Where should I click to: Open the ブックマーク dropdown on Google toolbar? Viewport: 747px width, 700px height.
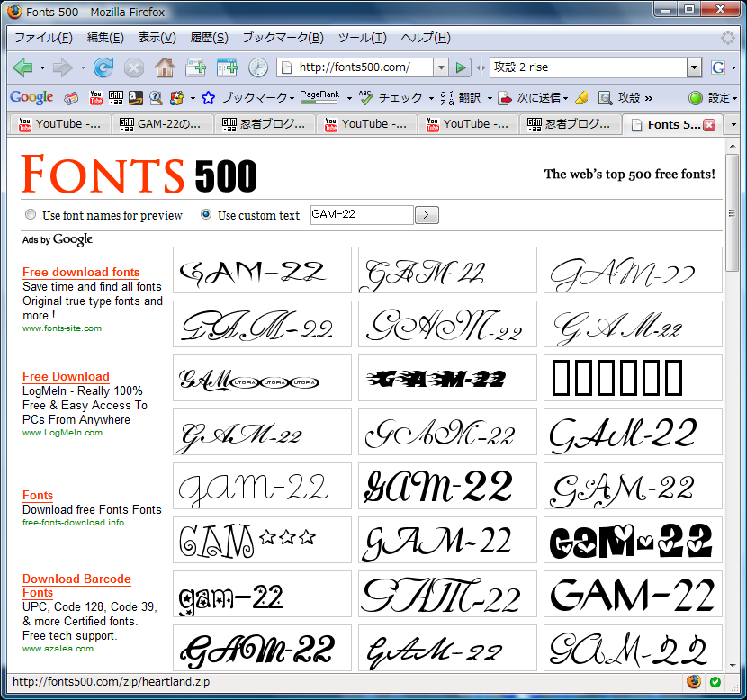pos(292,99)
